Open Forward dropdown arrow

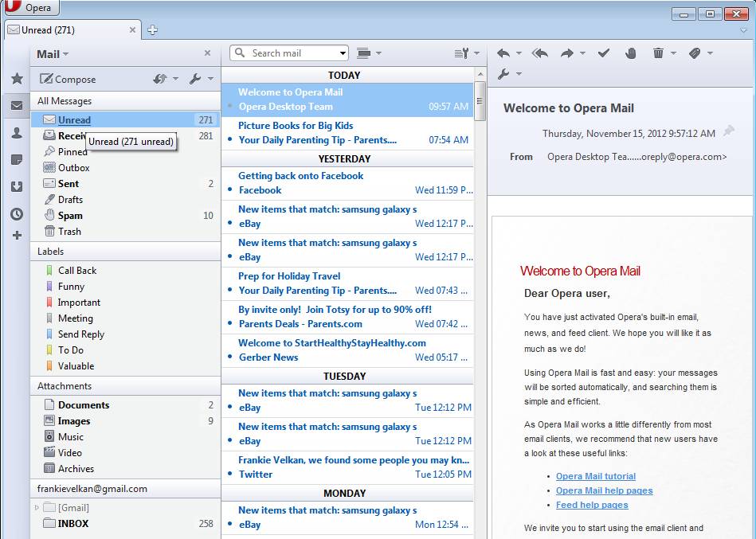(x=582, y=53)
